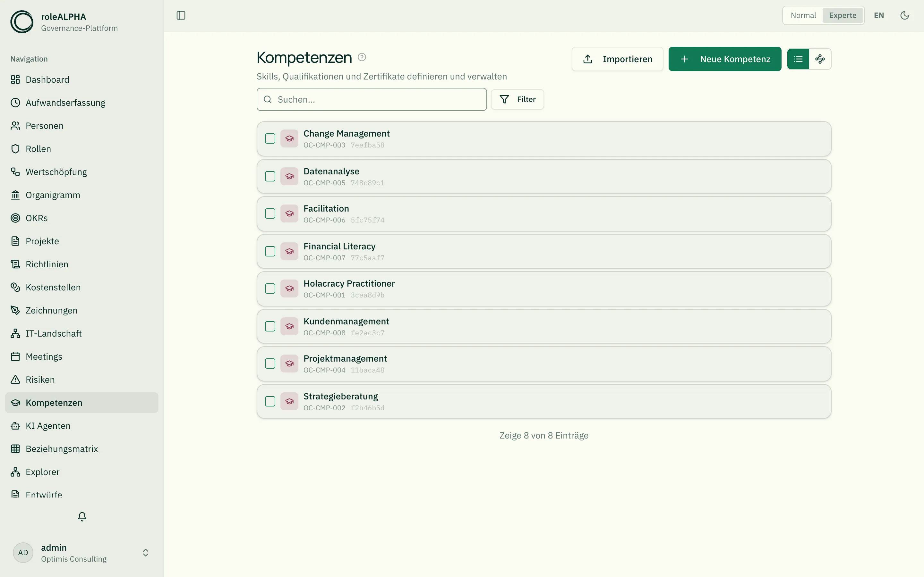Collapse the sidebar panel icon

pos(181,15)
